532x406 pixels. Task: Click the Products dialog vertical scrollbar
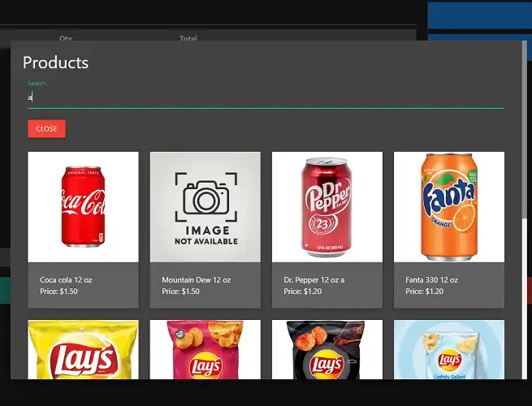click(523, 130)
